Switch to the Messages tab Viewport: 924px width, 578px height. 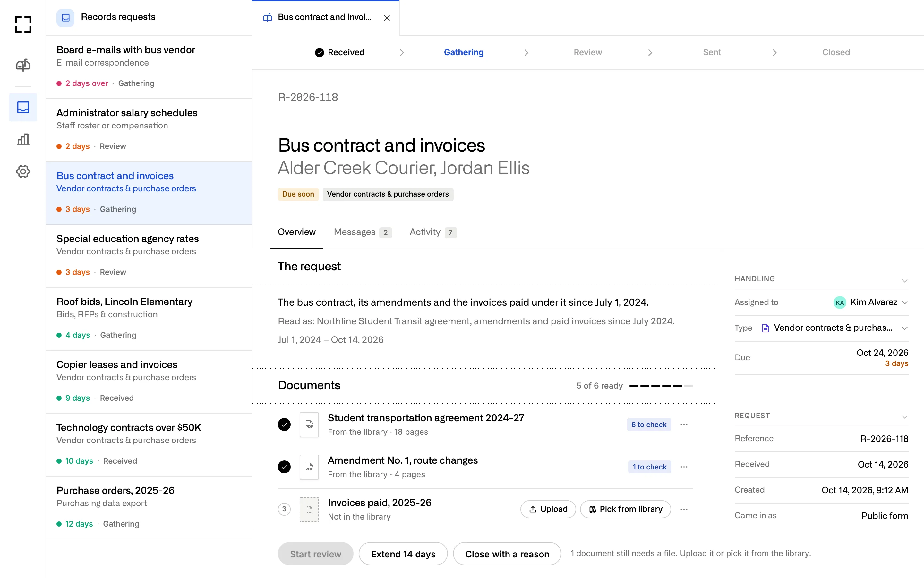(362, 232)
